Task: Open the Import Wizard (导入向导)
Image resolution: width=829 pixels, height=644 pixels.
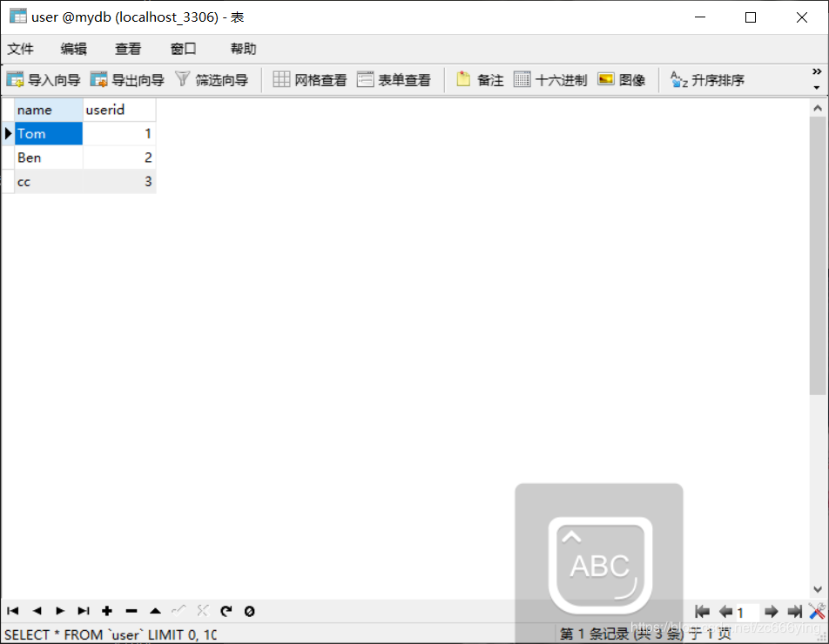Action: click(x=44, y=80)
